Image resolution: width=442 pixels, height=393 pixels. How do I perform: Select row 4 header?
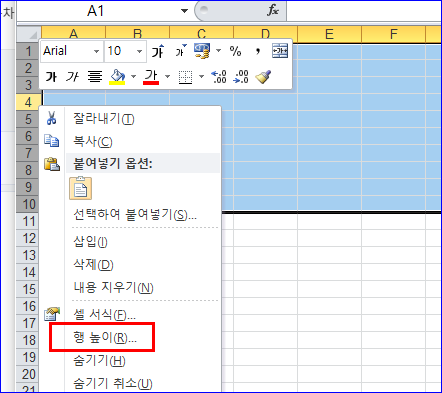pos(28,102)
